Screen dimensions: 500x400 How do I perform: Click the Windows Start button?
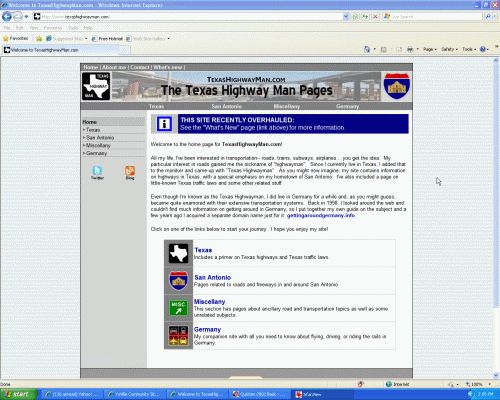[x=18, y=394]
